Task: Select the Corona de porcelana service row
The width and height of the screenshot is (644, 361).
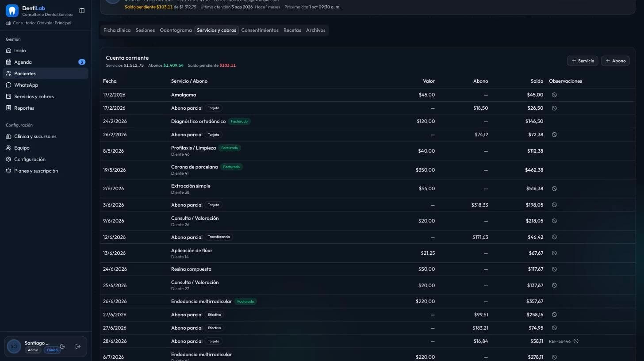Action: click(368, 170)
